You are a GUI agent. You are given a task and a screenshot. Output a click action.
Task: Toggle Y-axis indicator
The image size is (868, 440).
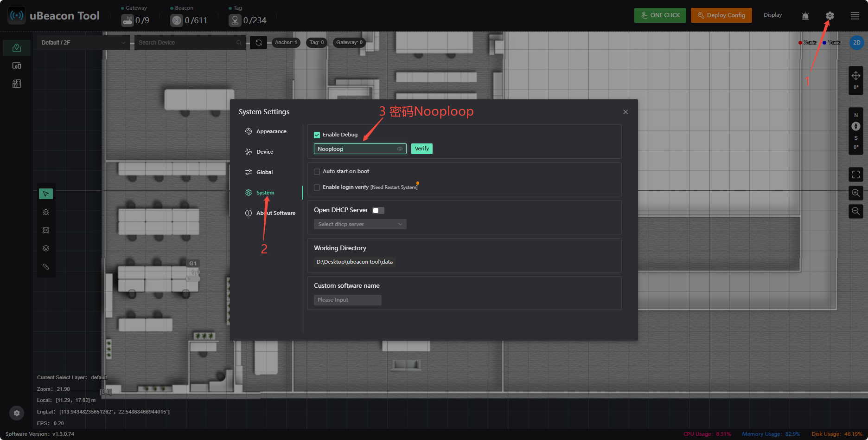[831, 43]
